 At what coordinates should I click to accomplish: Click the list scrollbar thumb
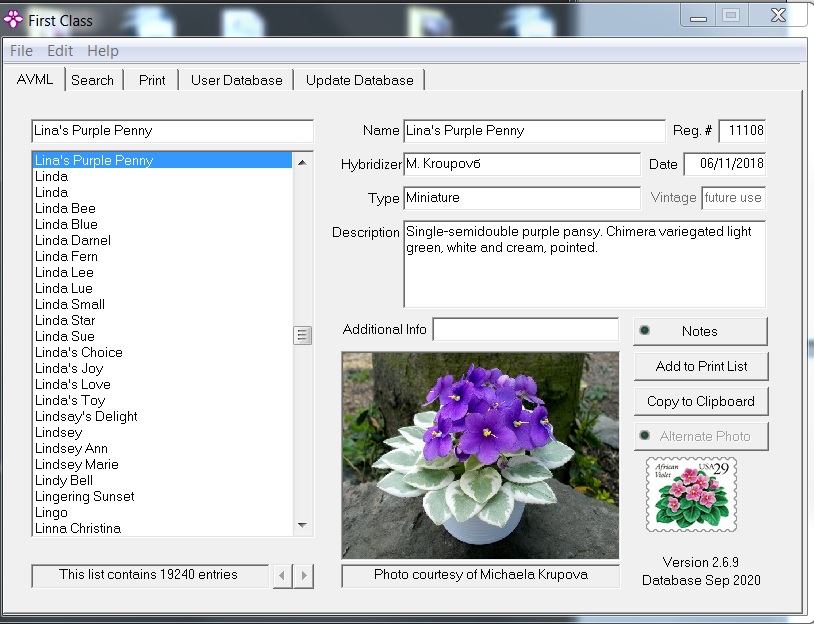pyautogui.click(x=302, y=335)
